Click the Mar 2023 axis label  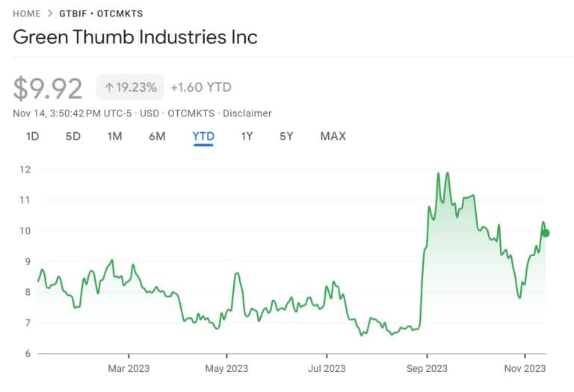click(x=129, y=368)
